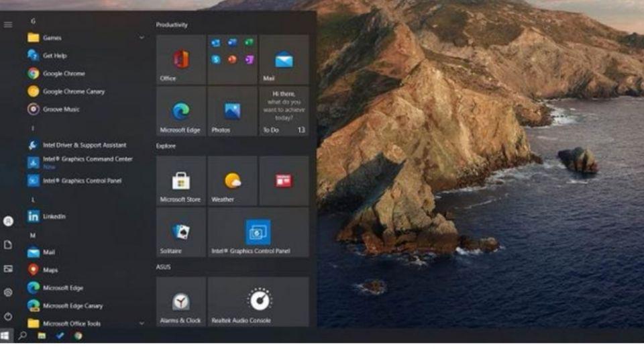Image resolution: width=644 pixels, height=349 pixels.
Task: Open the Photos tile
Action: coord(233,111)
